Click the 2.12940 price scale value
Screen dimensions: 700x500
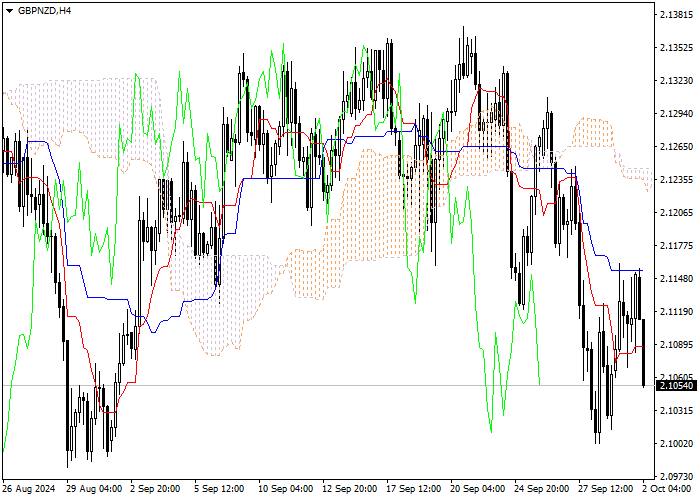click(677, 114)
